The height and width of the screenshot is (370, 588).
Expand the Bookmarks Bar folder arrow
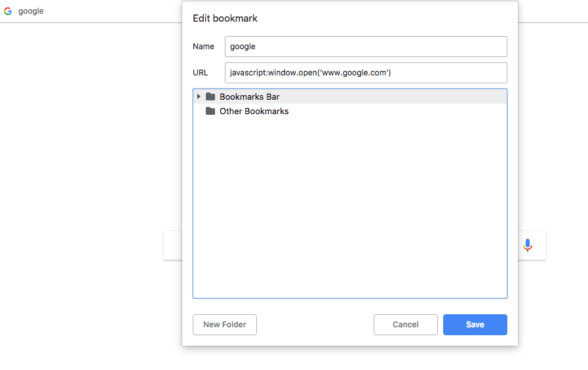point(199,97)
